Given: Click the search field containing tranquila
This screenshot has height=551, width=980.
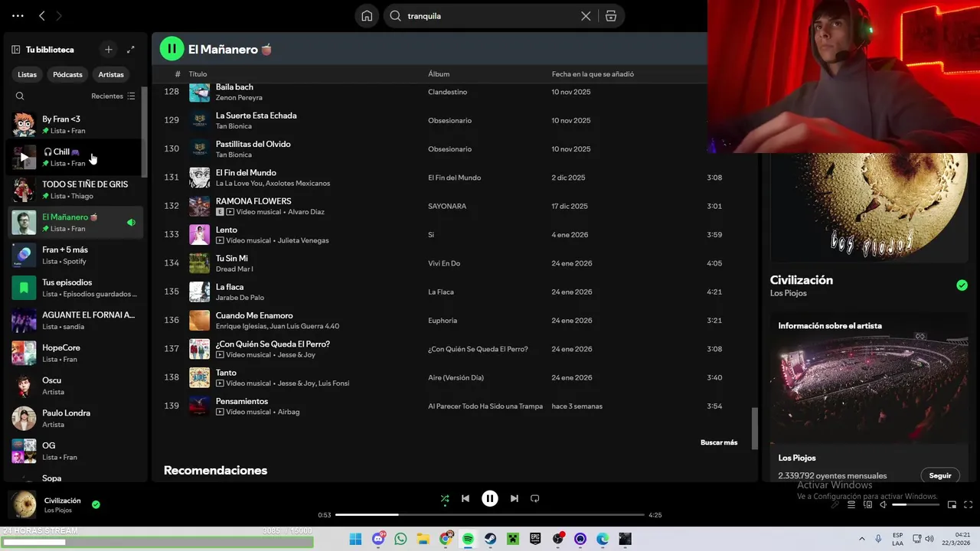Looking at the screenshot, I should coord(490,16).
